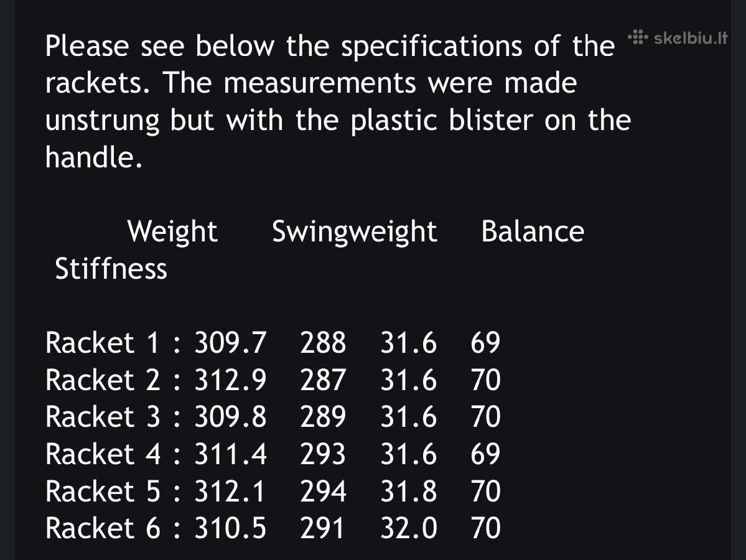Click swingweight value 294 for Racket 5
This screenshot has width=746, height=560.
[322, 491]
